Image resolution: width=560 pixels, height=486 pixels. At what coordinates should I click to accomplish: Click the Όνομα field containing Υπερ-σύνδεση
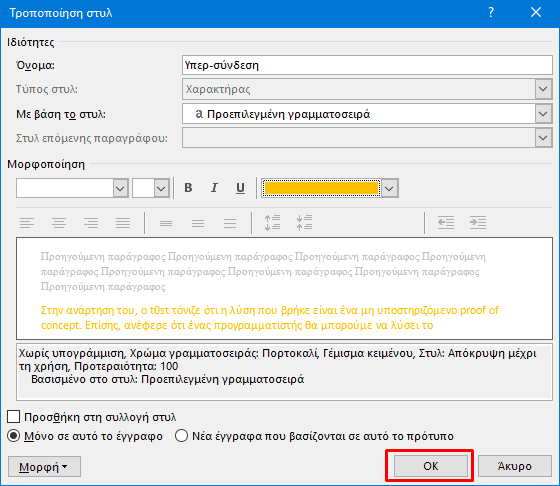click(x=367, y=65)
